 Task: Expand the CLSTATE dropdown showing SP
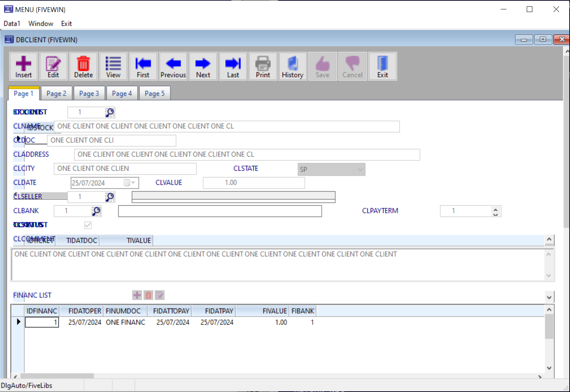[360, 170]
